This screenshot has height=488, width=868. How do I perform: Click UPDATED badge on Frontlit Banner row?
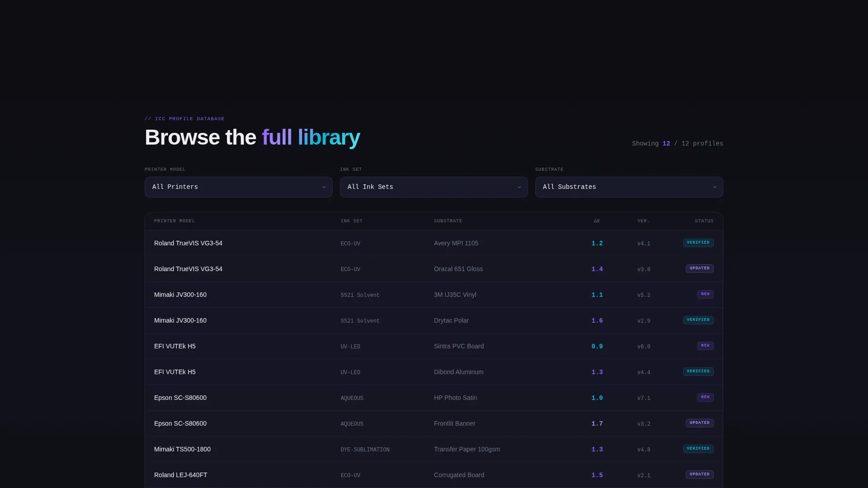point(699,423)
